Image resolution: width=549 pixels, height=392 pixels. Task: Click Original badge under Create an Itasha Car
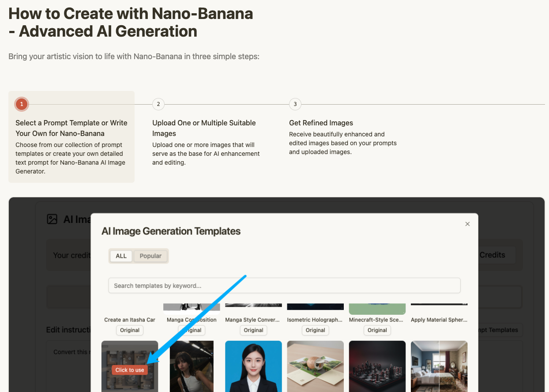pyautogui.click(x=129, y=330)
